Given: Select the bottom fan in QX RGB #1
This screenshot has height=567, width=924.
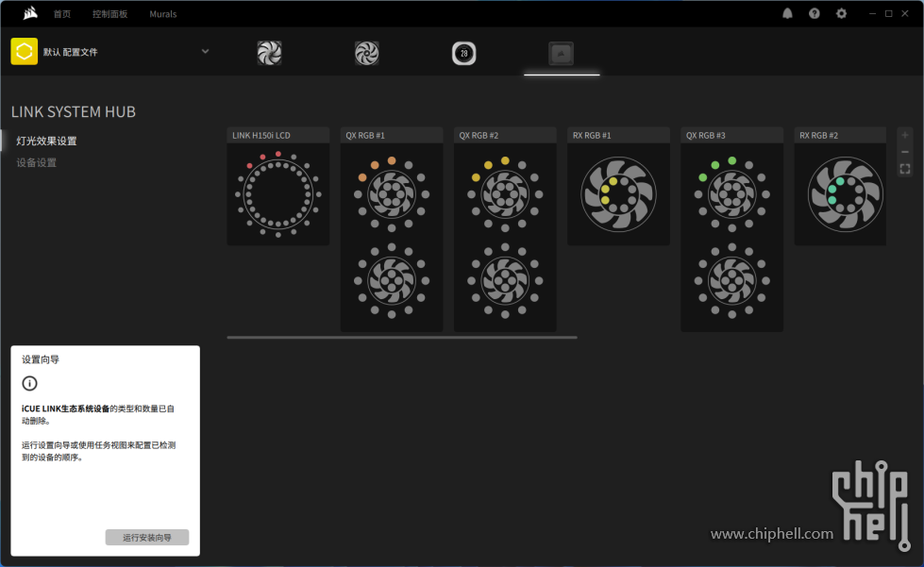Looking at the screenshot, I should point(392,281).
